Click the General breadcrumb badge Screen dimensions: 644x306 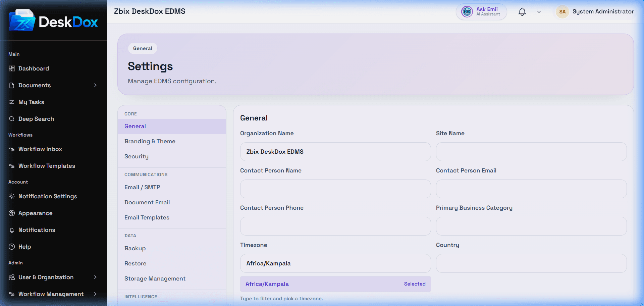point(143,48)
